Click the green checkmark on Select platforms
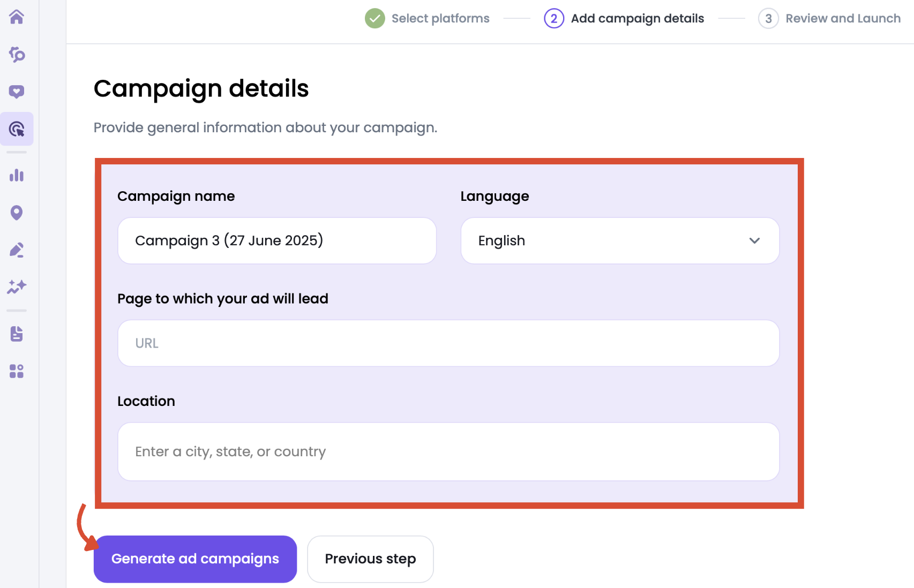The width and height of the screenshot is (914, 588). (x=374, y=18)
